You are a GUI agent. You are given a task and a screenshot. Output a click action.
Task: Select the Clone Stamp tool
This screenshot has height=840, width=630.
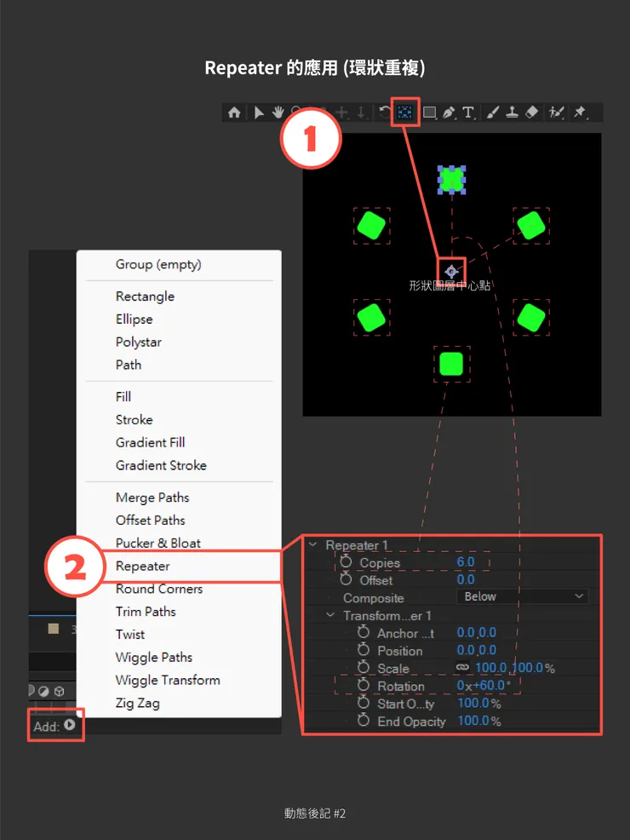[x=513, y=112]
